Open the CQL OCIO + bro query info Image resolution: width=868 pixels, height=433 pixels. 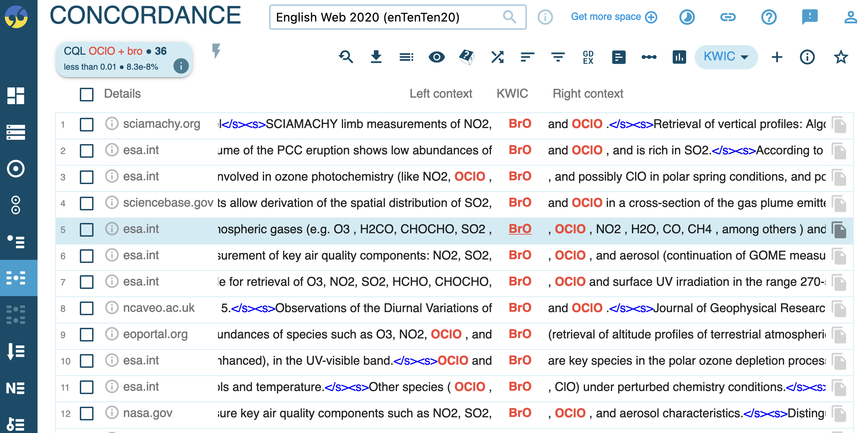tap(181, 66)
